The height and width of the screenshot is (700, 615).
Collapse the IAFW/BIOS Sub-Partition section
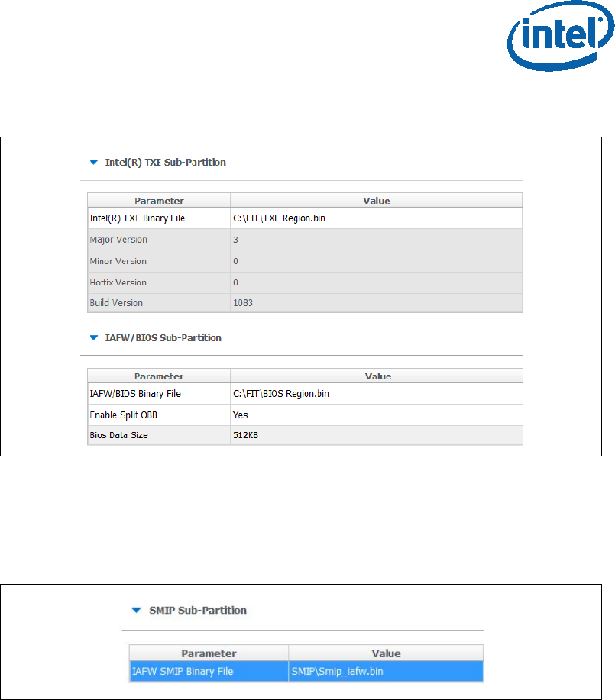pos(94,337)
